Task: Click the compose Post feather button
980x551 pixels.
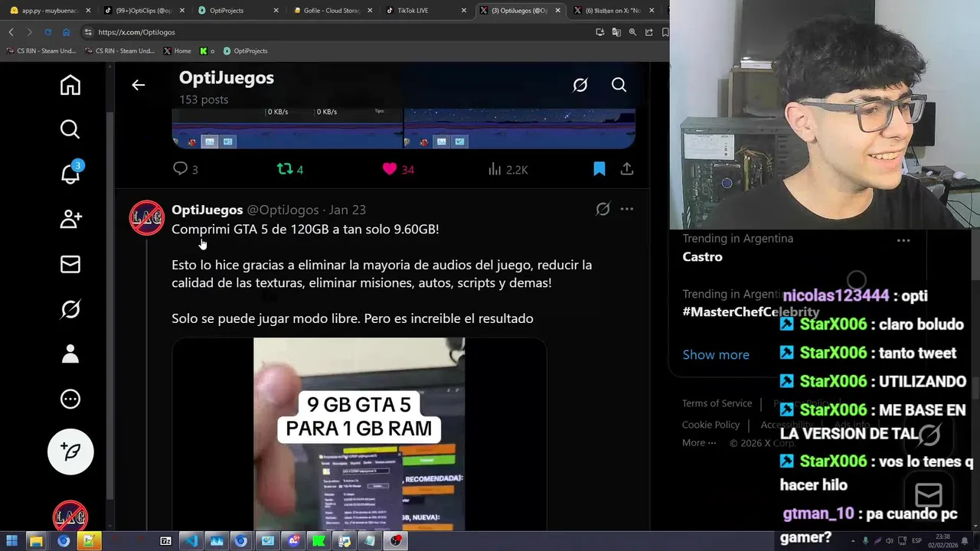Action: pos(70,452)
